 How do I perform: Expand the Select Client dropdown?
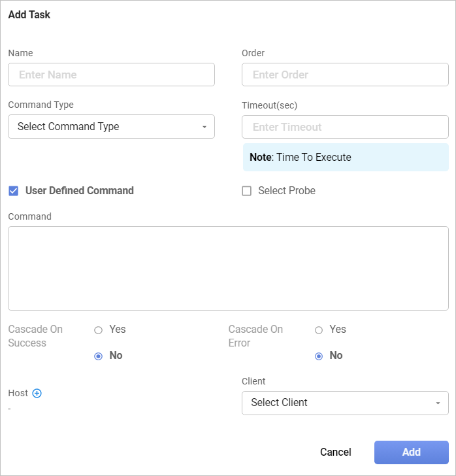click(345, 403)
